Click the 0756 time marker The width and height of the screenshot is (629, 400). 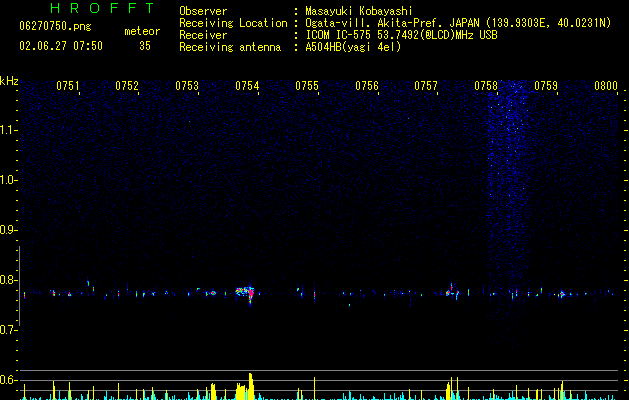367,86
